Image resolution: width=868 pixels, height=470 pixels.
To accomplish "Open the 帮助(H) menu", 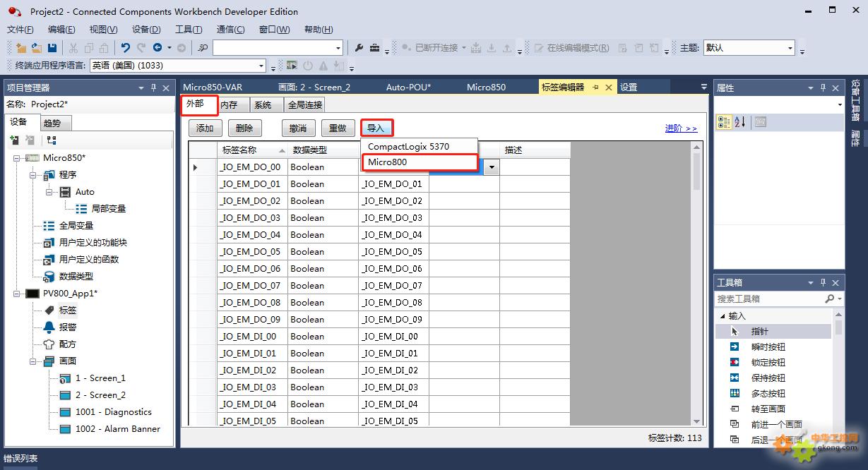I will tap(319, 30).
